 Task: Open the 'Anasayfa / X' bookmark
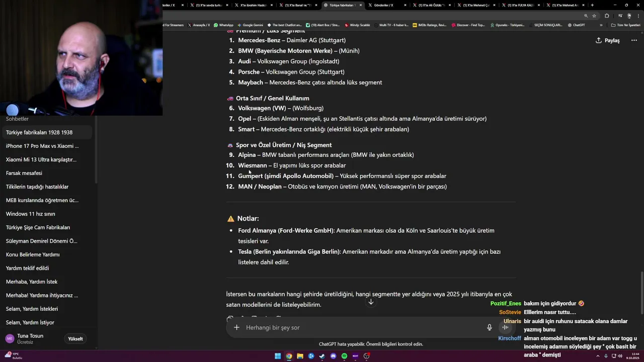coord(199,25)
